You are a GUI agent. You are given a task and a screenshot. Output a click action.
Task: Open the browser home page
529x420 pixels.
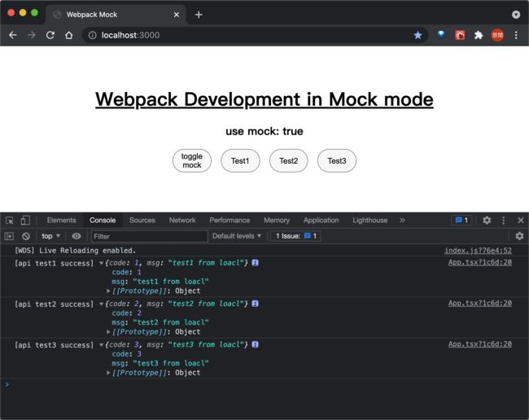tap(69, 35)
